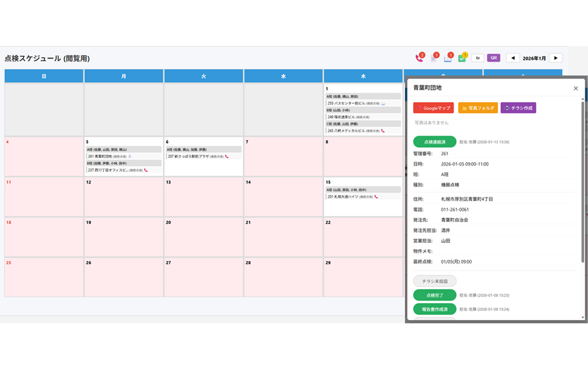Refresh the schedule with the reload icon
The image size is (588, 368).
478,58
